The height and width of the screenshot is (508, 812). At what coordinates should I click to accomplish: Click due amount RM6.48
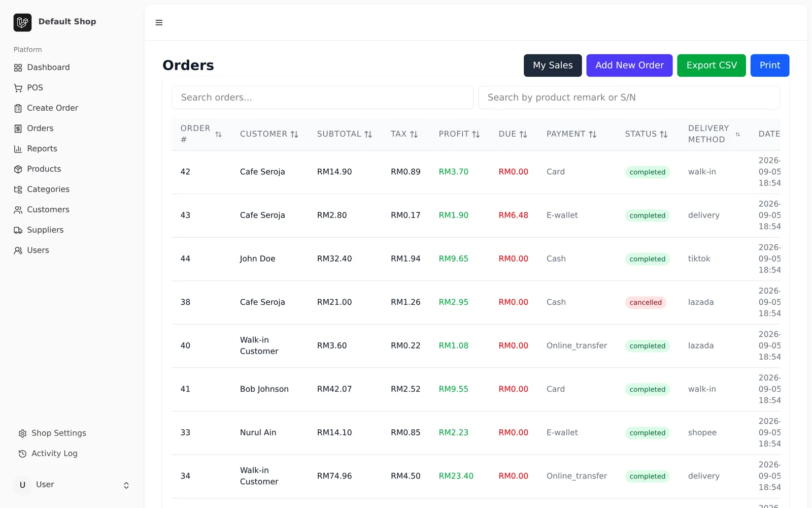[x=513, y=215]
